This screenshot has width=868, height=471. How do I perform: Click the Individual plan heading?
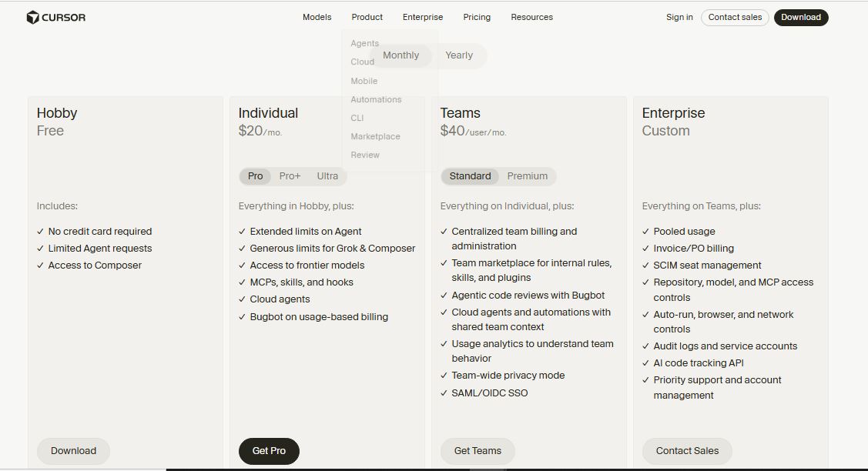(268, 113)
